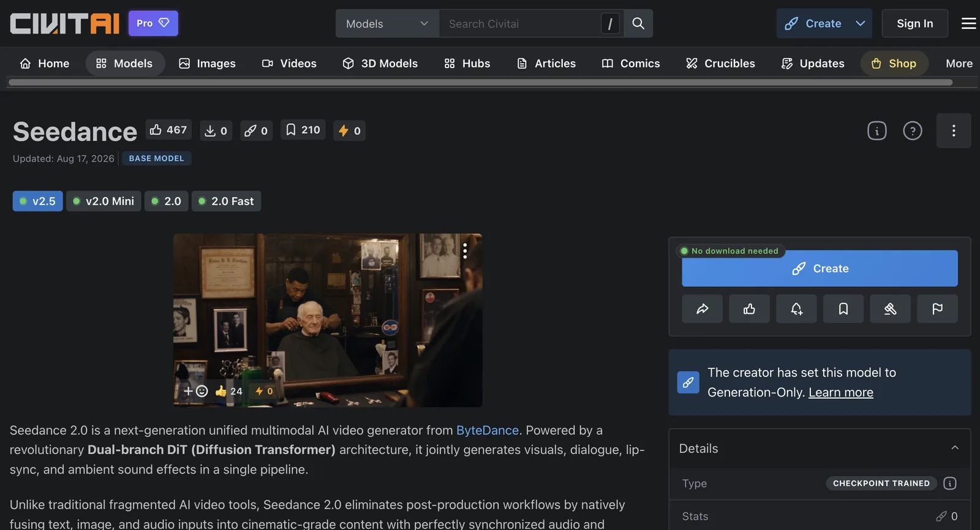Follow the ByteDance link in description
Viewport: 980px width, 530px height.
tap(488, 430)
